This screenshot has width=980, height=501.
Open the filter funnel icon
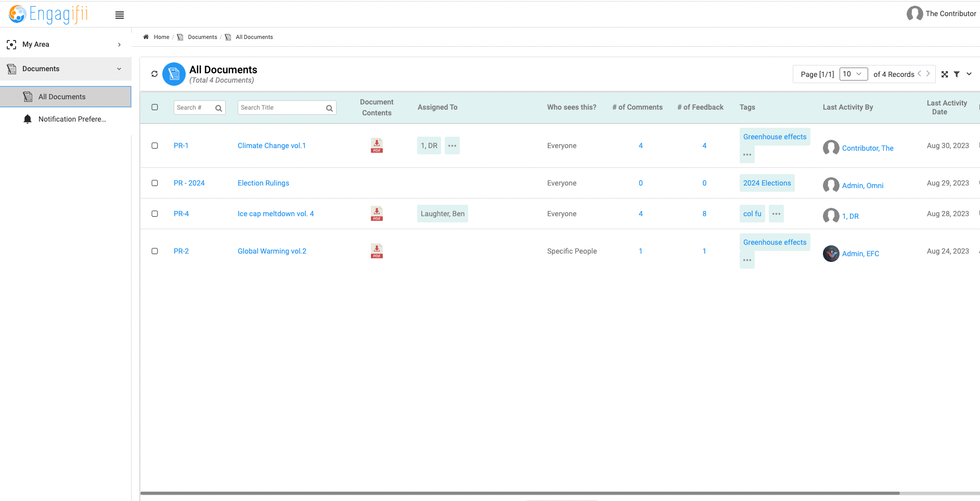pyautogui.click(x=957, y=74)
